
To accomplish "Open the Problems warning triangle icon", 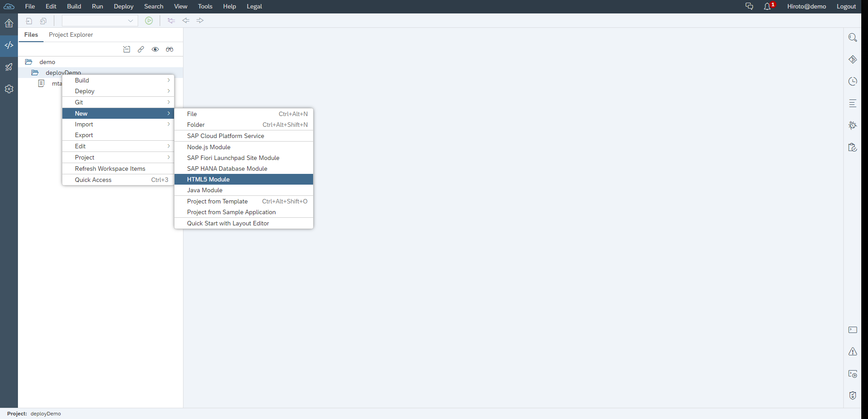I will tap(853, 352).
